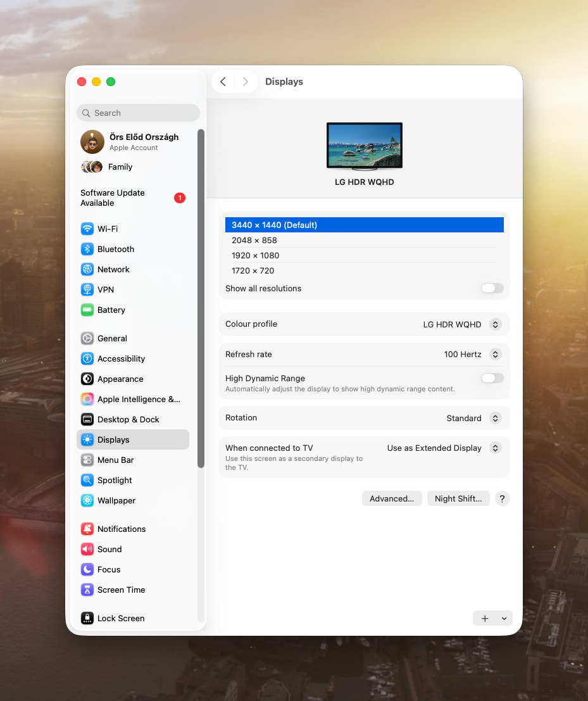Enable the High Dynamic Range switch

(492, 378)
